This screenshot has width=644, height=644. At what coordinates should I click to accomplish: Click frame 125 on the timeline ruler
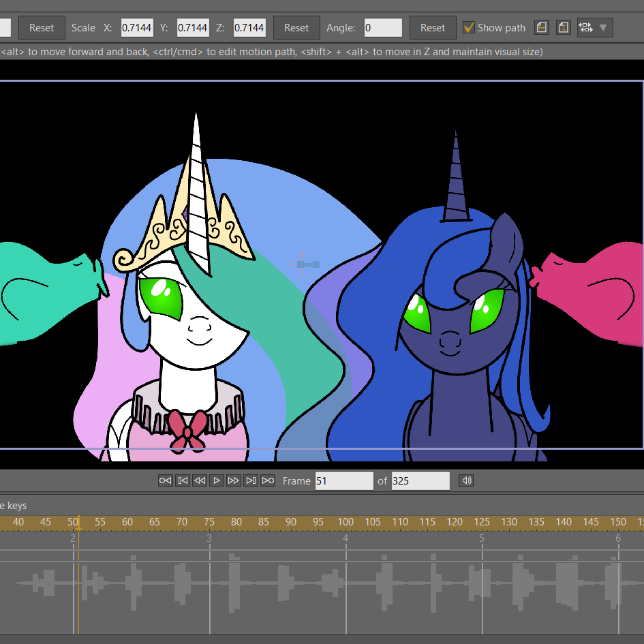pos(482,522)
